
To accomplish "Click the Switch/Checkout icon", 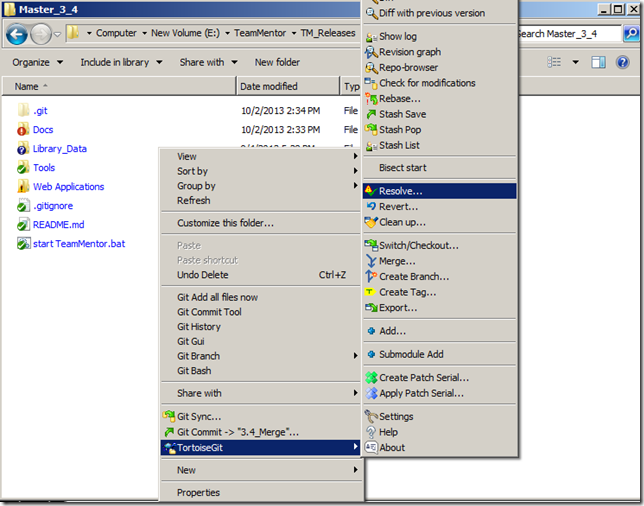I will pos(371,246).
